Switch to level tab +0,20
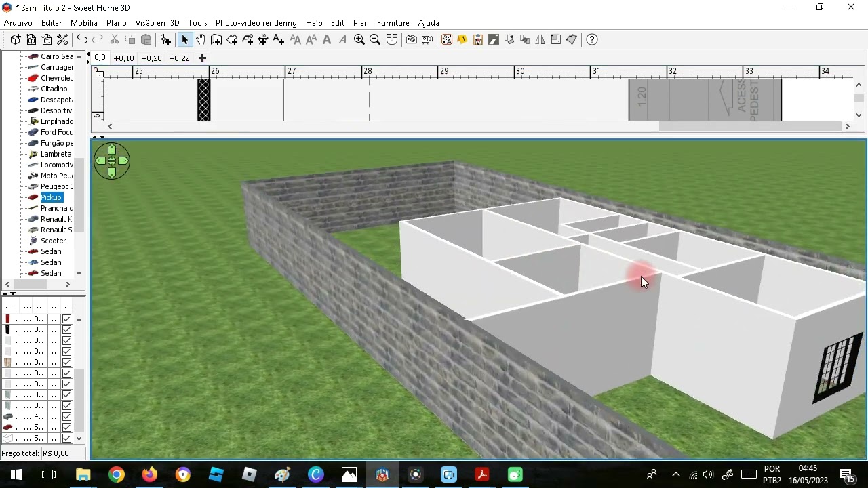 (x=151, y=58)
